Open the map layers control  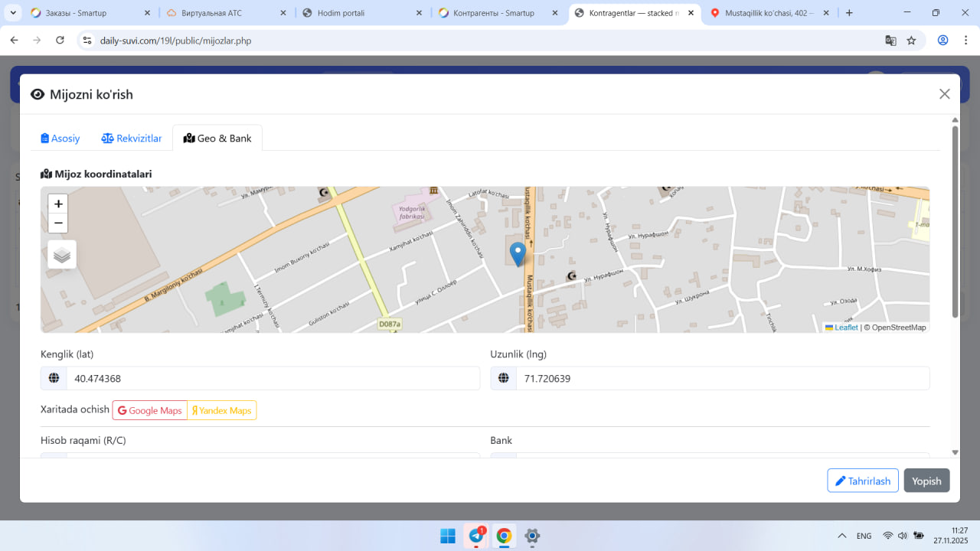click(x=62, y=255)
